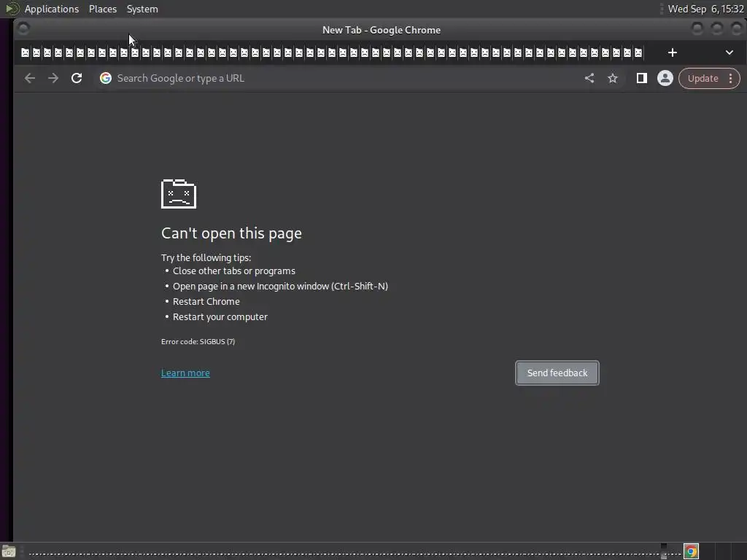Click the Restart Chrome tip text
This screenshot has width=747, height=560.
206,301
